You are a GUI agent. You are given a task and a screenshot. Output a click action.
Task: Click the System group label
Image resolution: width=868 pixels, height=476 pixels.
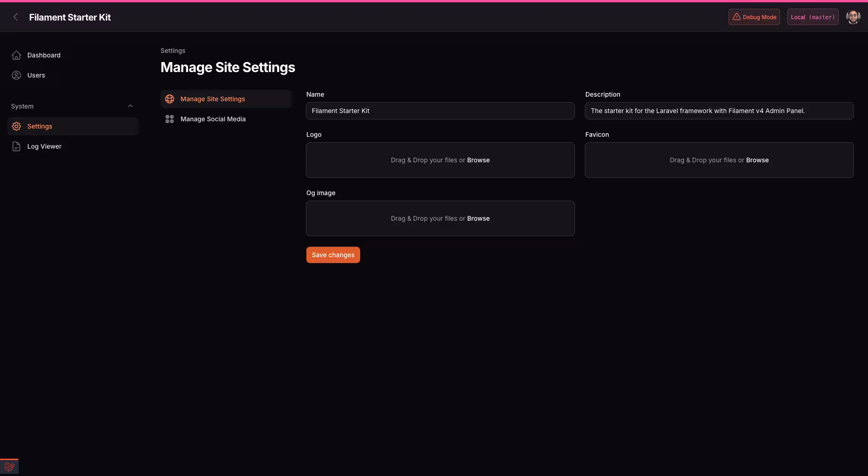[x=22, y=106]
